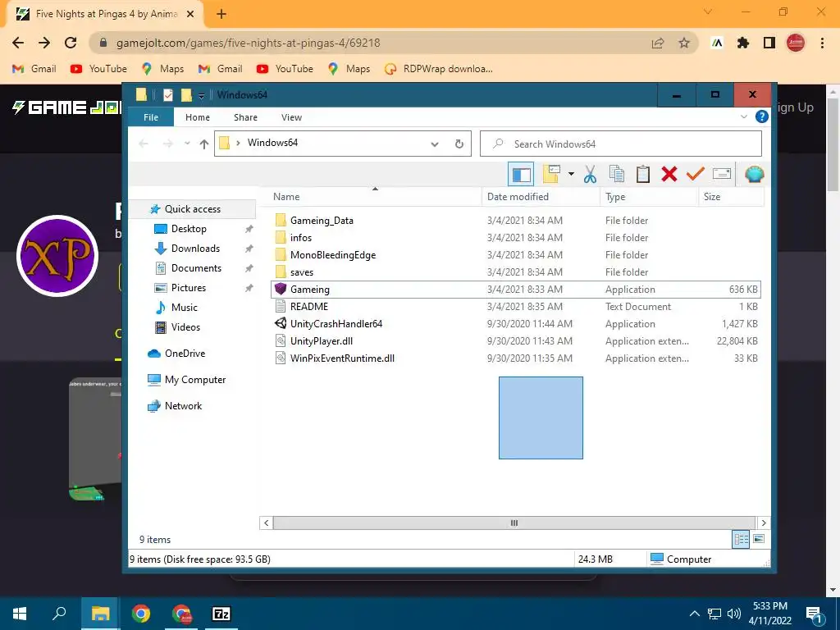The image size is (840, 630).
Task: Open Music in navigation pane
Action: coord(185,308)
